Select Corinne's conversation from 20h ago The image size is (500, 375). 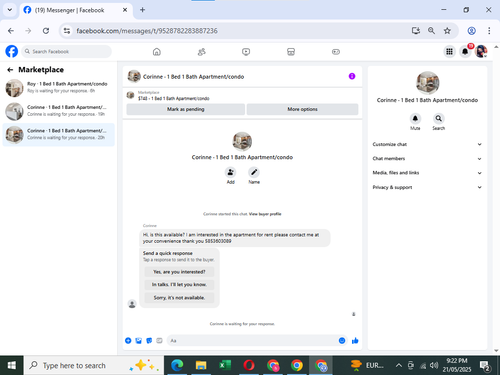pos(59,134)
